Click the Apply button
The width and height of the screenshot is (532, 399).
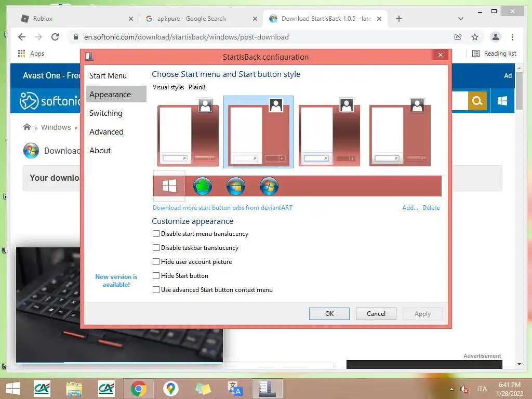423,314
